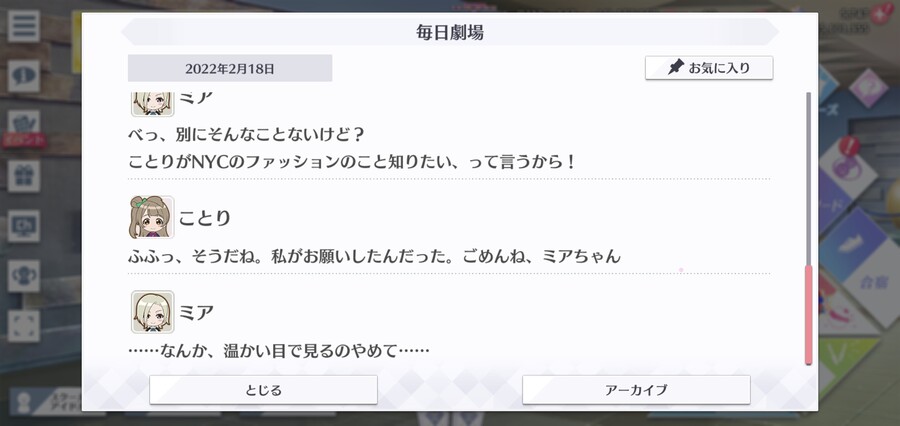Click ミア's avatar above the last line

coord(152,312)
